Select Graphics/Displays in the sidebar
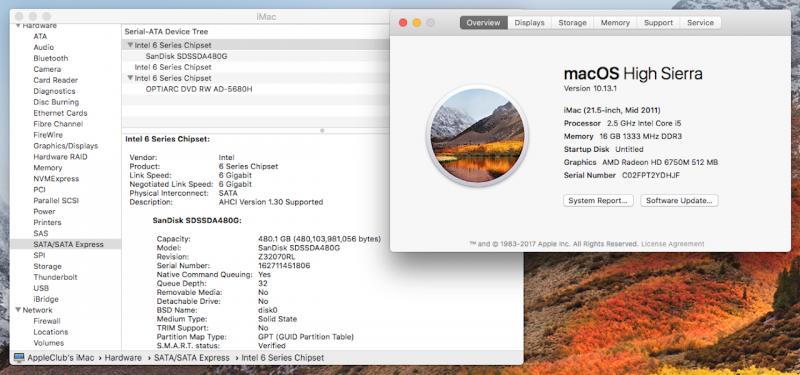This screenshot has height=375, width=800. pyautogui.click(x=66, y=146)
